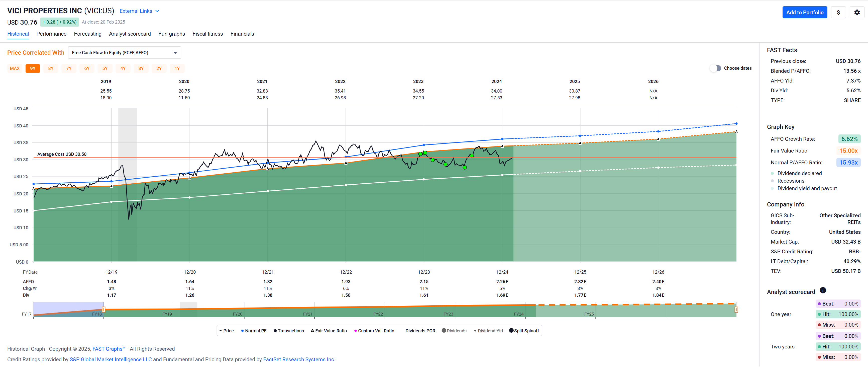The width and height of the screenshot is (868, 371).
Task: Click the left range slider handle
Action: coord(103,310)
